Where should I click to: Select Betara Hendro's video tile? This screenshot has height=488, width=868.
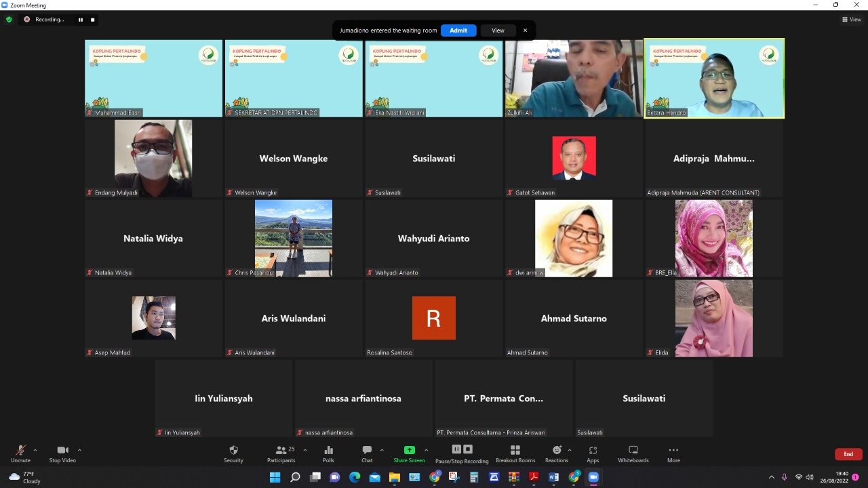(714, 78)
